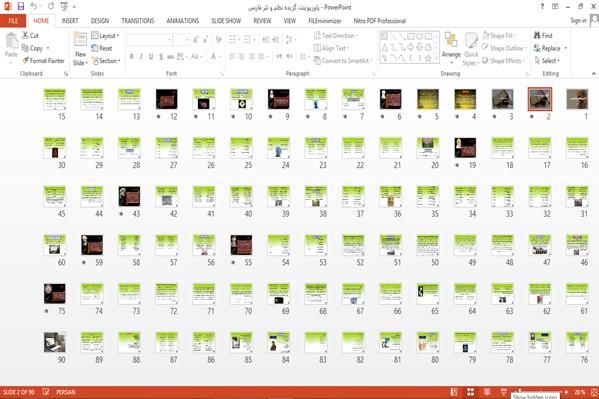Switch to Slide Sorter view icon in status bar
Screen dimensions: 599x399
pyautogui.click(x=471, y=392)
